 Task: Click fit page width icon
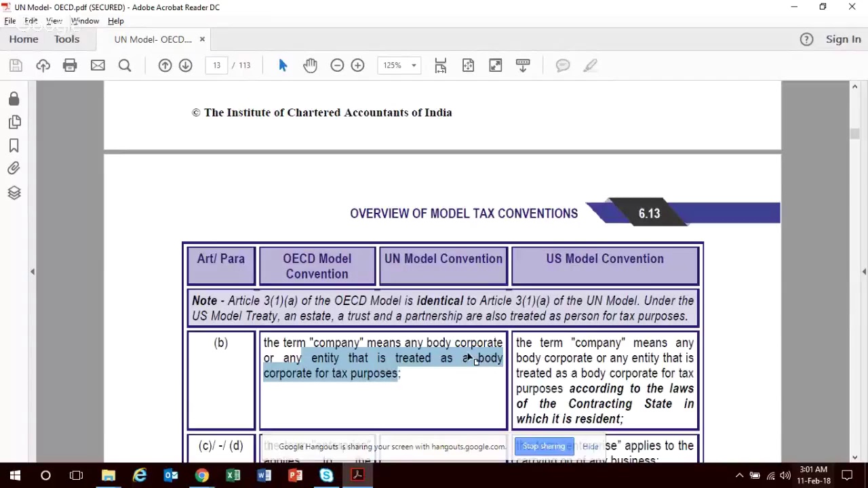pyautogui.click(x=468, y=65)
